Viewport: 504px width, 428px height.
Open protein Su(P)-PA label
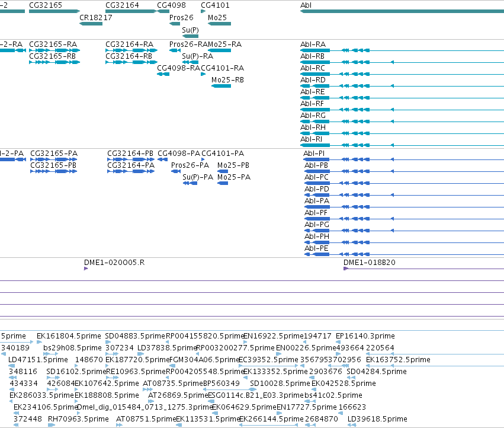(198, 177)
